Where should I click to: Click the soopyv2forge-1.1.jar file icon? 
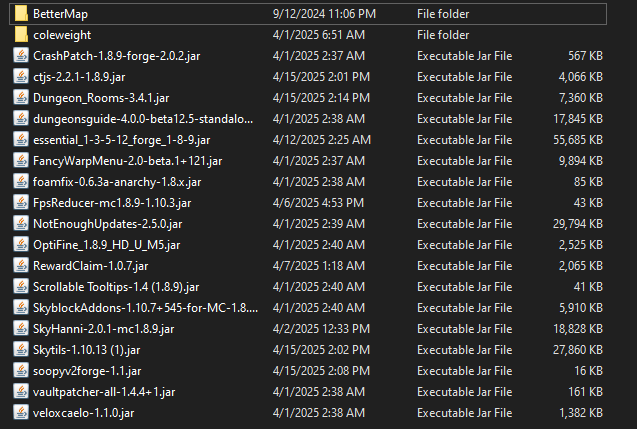coord(21,371)
